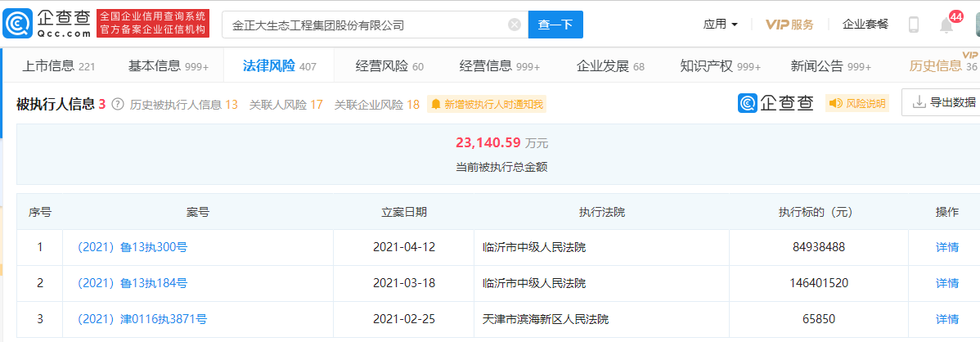Viewport: 980px width, 342px height.
Task: Open case (2021)鲁13执300号
Action: [132, 247]
